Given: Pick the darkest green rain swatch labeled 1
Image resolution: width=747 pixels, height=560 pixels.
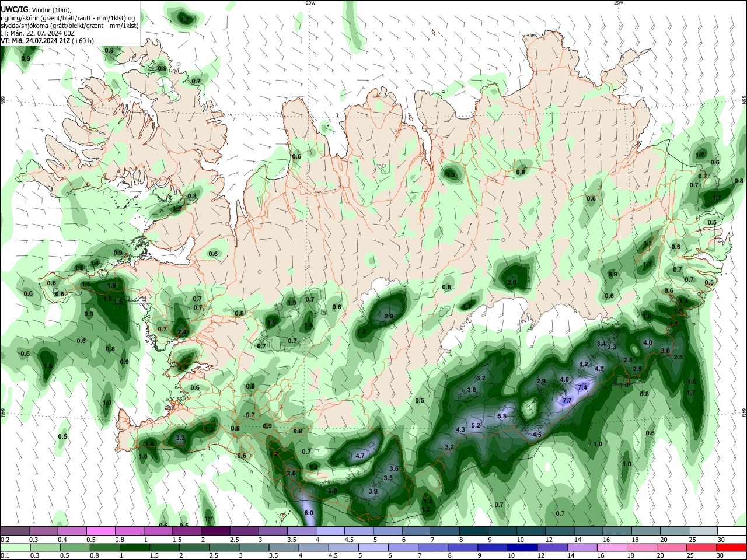Looking at the screenshot, I should click(135, 547).
